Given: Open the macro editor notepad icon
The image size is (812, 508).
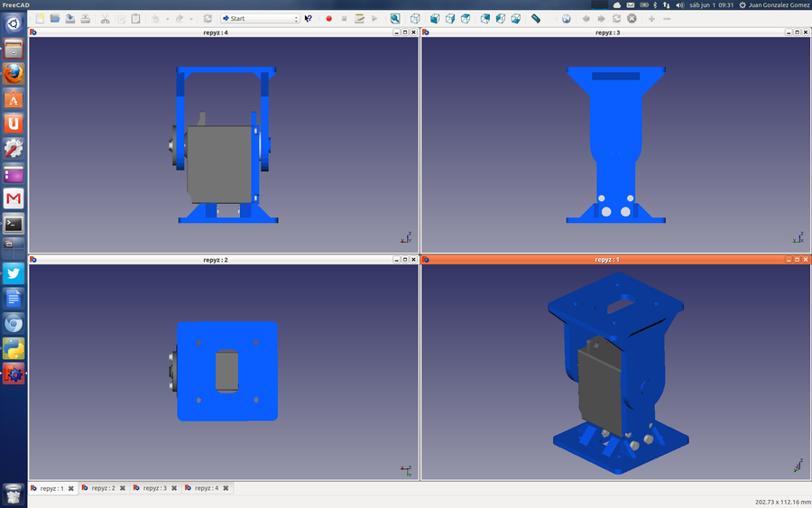Looking at the screenshot, I should (359, 18).
